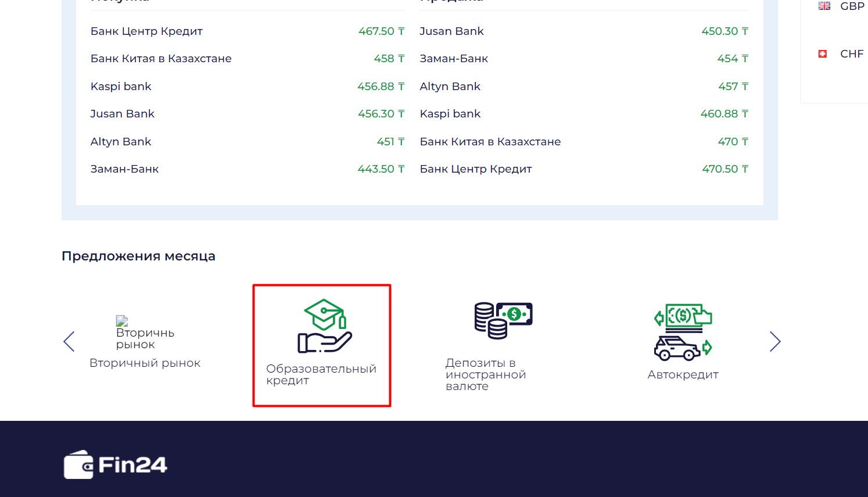Click Jusan Bank in the sell column
This screenshot has width=868, height=497.
[x=452, y=31]
